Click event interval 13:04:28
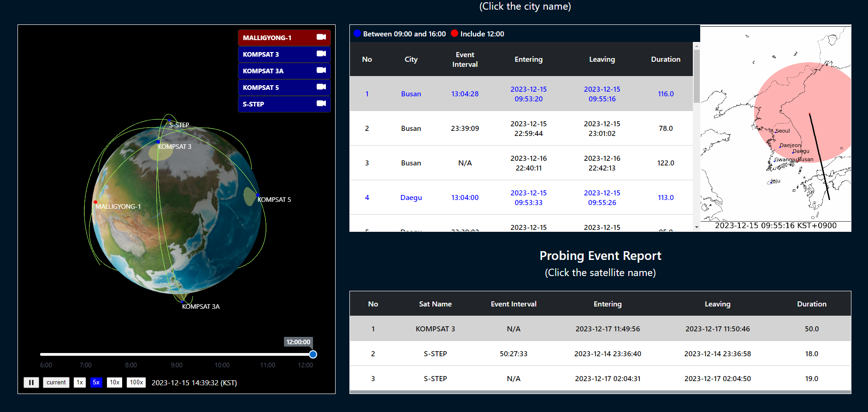Image resolution: width=868 pixels, height=412 pixels. pos(465,94)
